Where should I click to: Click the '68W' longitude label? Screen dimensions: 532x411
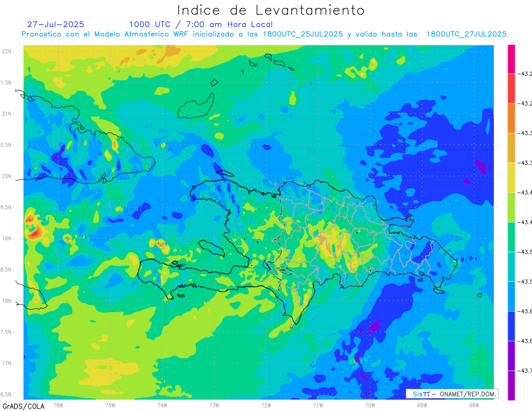point(473,405)
